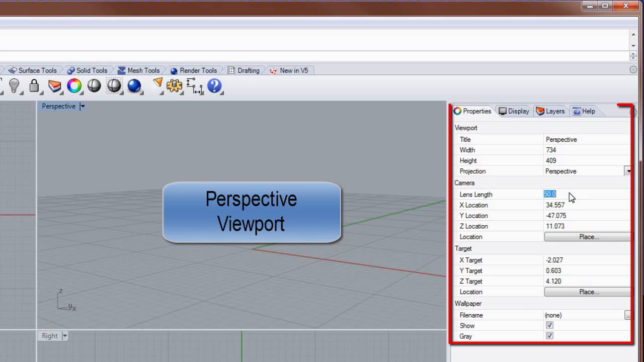Open the Mesh Tools toolbar tab
This screenshot has height=362, width=644.
point(139,70)
